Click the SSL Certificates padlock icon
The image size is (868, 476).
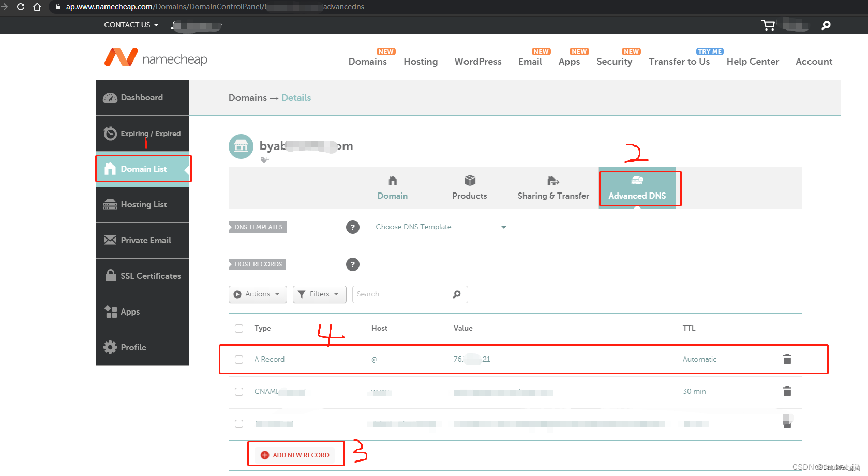111,275
